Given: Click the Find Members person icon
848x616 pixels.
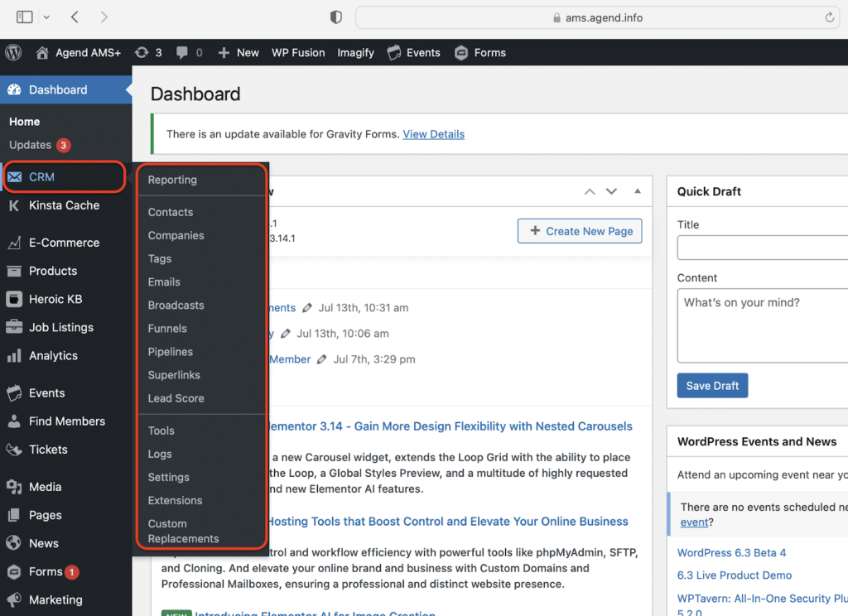Looking at the screenshot, I should [x=15, y=421].
